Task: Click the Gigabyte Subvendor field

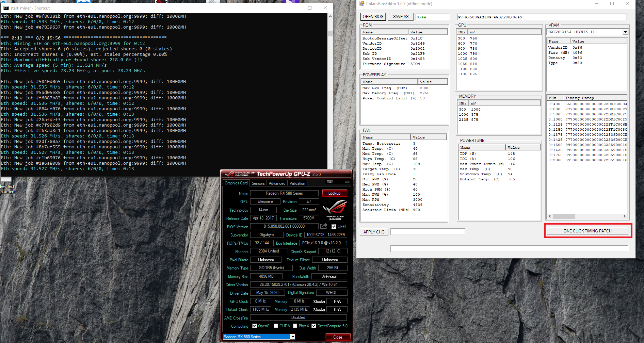Action: click(267, 235)
